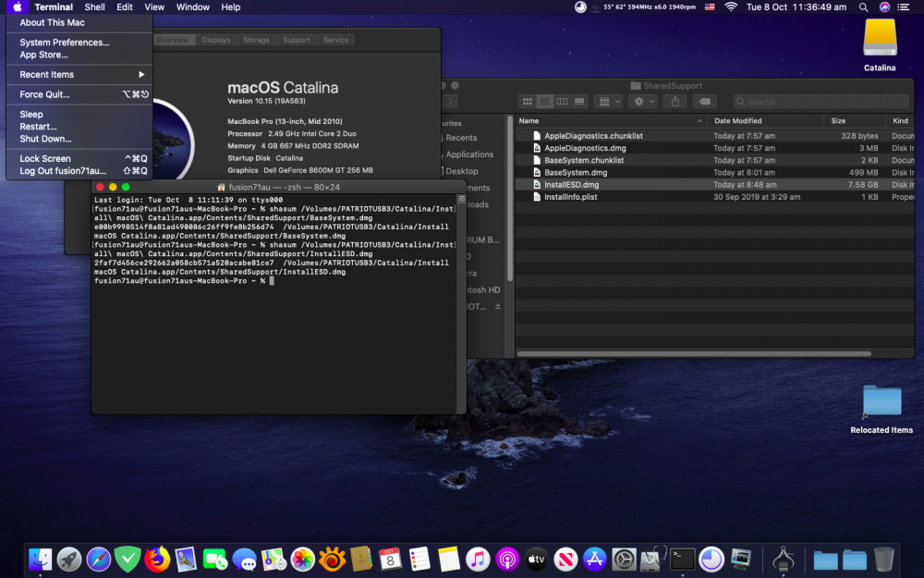The image size is (924, 578).
Task: Open Photos app in dock
Action: (x=303, y=559)
